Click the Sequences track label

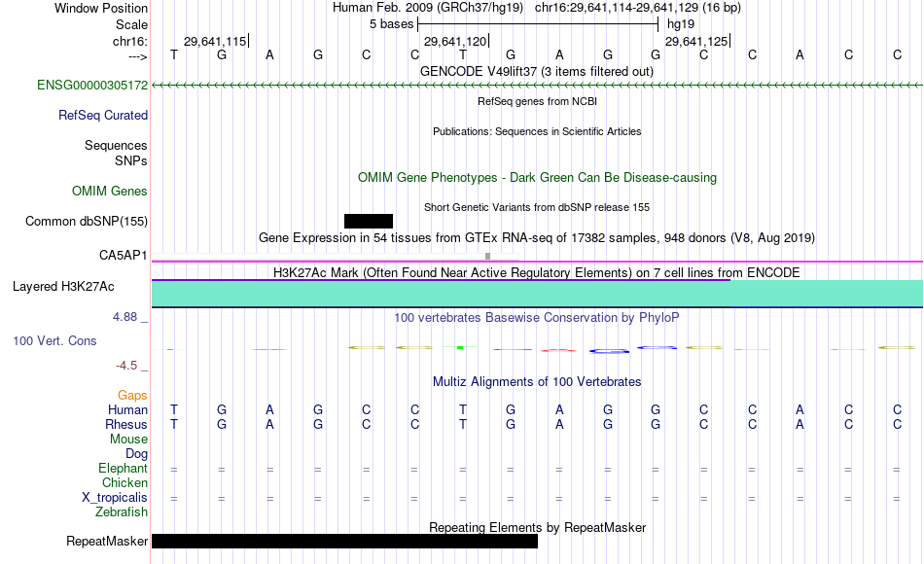(116, 145)
